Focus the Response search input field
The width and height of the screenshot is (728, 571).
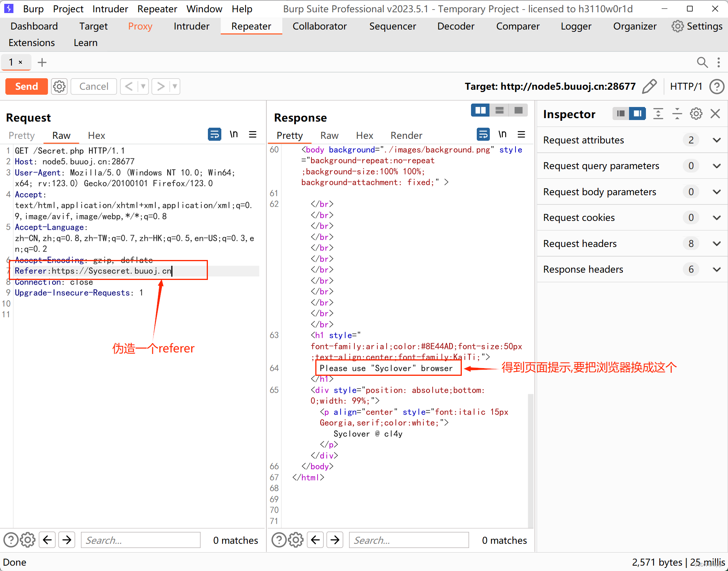coord(409,540)
